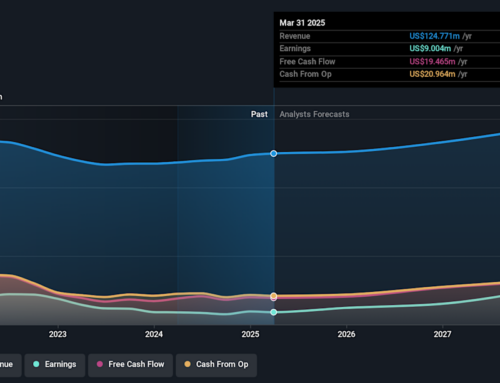This screenshot has height=383, width=500.
Task: Click the Analysts Forecasts label
Action: [x=314, y=114]
